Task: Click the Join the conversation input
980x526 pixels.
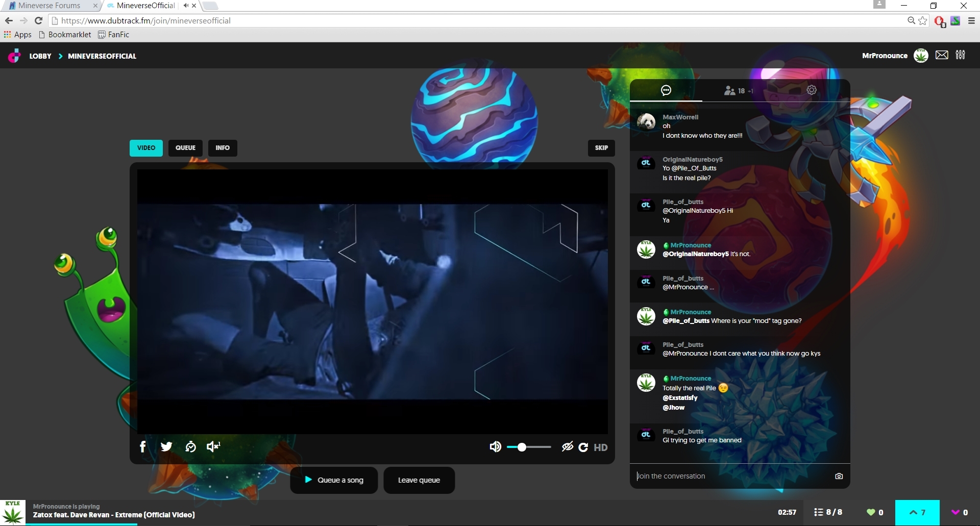Action: coord(732,476)
